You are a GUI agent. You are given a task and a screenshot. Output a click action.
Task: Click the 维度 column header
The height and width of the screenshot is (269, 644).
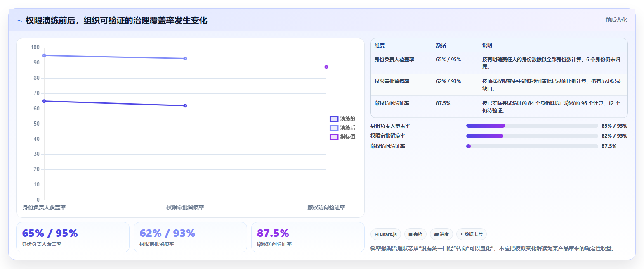(x=379, y=45)
